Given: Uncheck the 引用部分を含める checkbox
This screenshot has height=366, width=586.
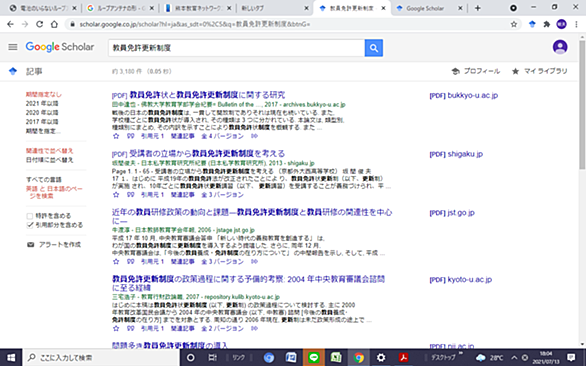Looking at the screenshot, I should pyautogui.click(x=30, y=225).
